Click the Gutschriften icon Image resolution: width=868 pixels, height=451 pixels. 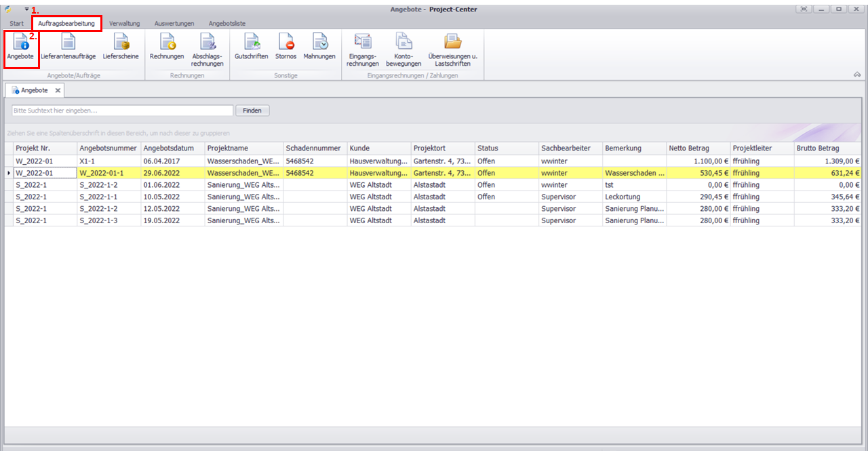tap(251, 47)
